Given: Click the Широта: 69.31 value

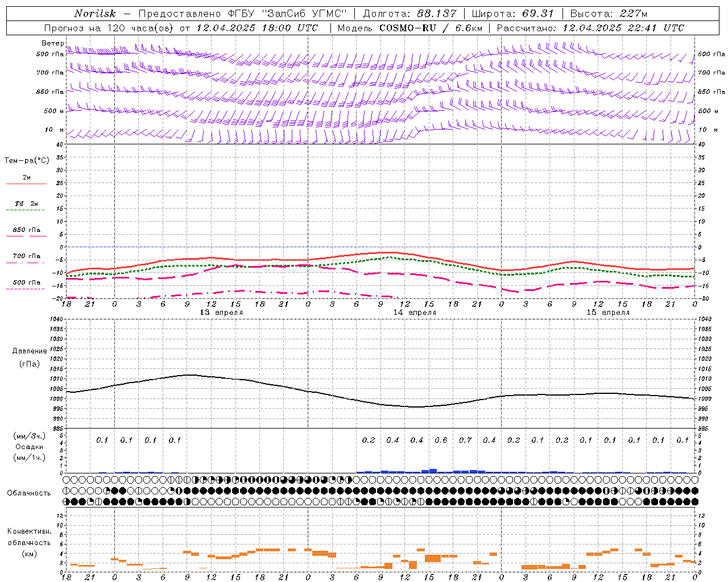Looking at the screenshot, I should tap(513, 14).
